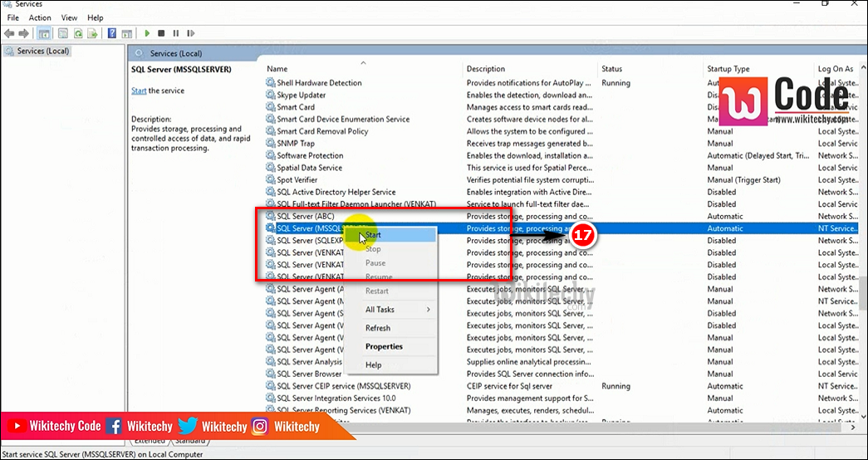Open the File menu
This screenshot has width=868, height=460.
(12, 17)
